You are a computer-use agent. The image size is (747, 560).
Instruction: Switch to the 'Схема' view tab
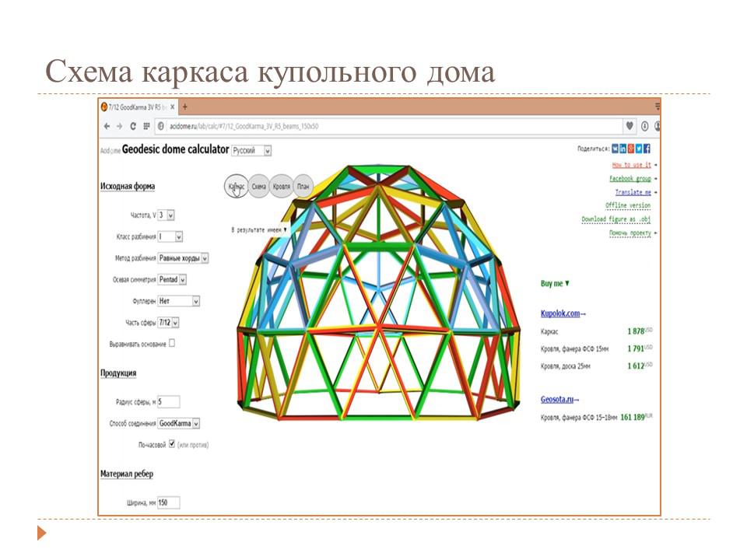pyautogui.click(x=259, y=187)
